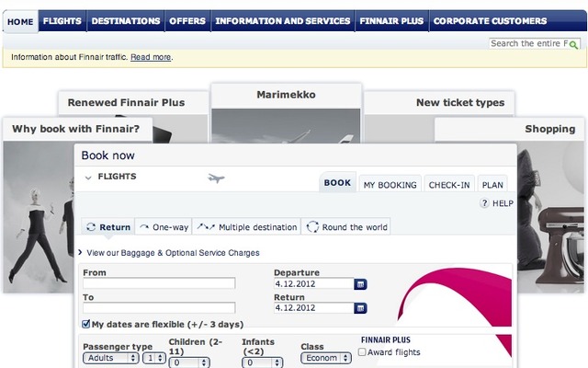Click the From airport input field
Viewport: 588px width, 368px height.
pyautogui.click(x=159, y=283)
